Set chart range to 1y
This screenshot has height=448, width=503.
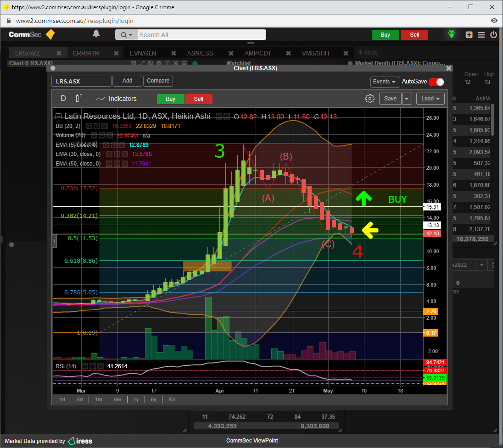pos(136,399)
